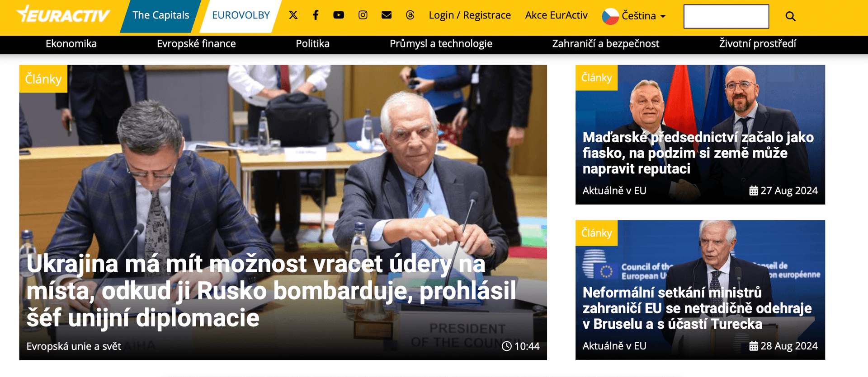Image resolution: width=868 pixels, height=377 pixels.
Task: Open the EUROVOLBY tab
Action: (241, 16)
